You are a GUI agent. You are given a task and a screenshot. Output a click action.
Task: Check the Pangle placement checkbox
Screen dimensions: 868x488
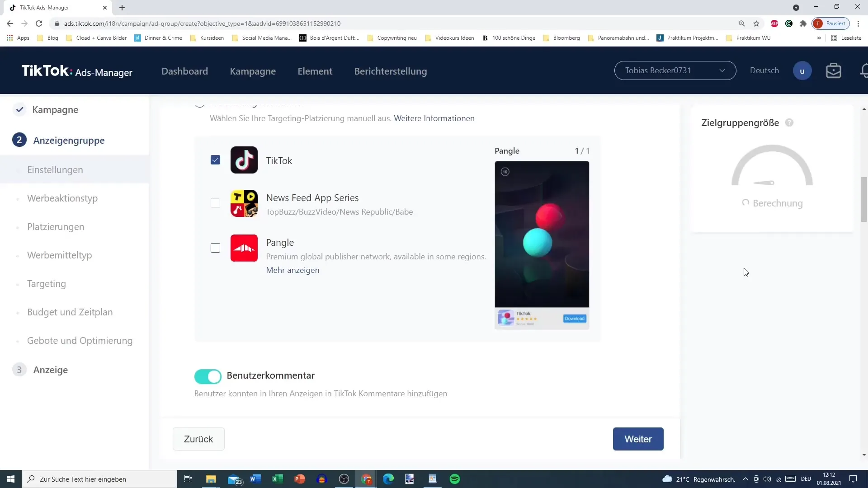coord(215,248)
